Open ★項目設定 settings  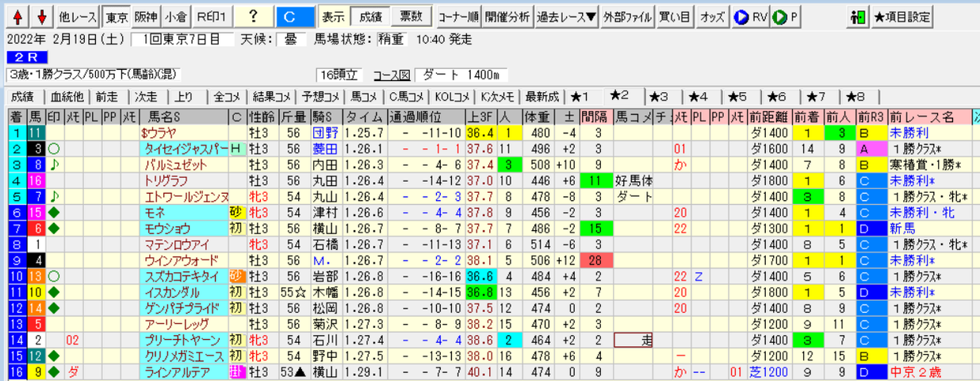coord(902,16)
